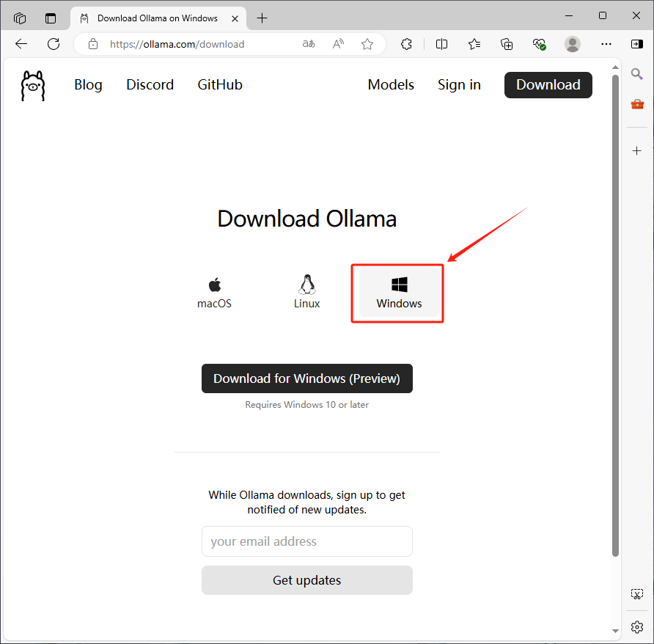Open the sidebar Search icon
The height and width of the screenshot is (644, 654).
(636, 74)
